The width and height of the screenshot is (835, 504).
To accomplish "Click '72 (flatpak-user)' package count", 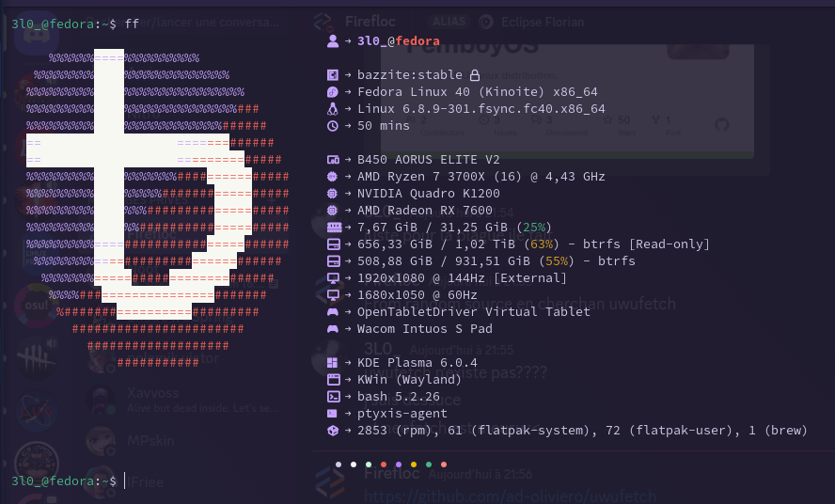I will [x=673, y=431].
